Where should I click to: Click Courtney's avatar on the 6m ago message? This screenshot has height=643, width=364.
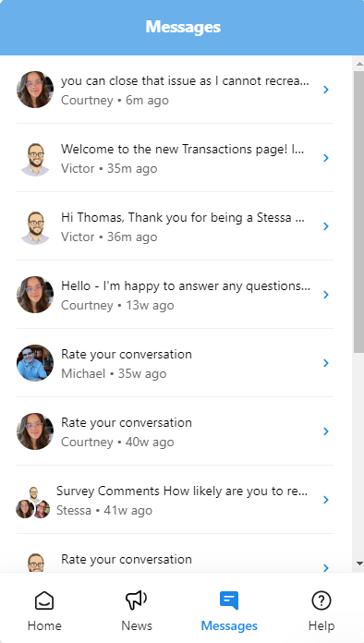coord(35,90)
